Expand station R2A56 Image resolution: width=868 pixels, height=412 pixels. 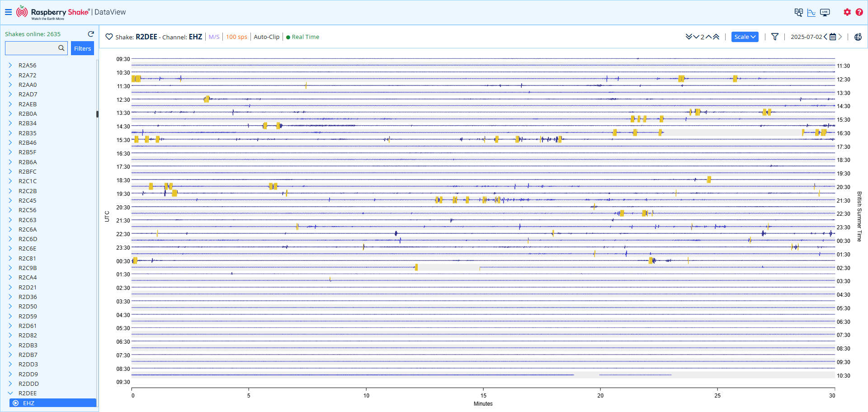10,65
